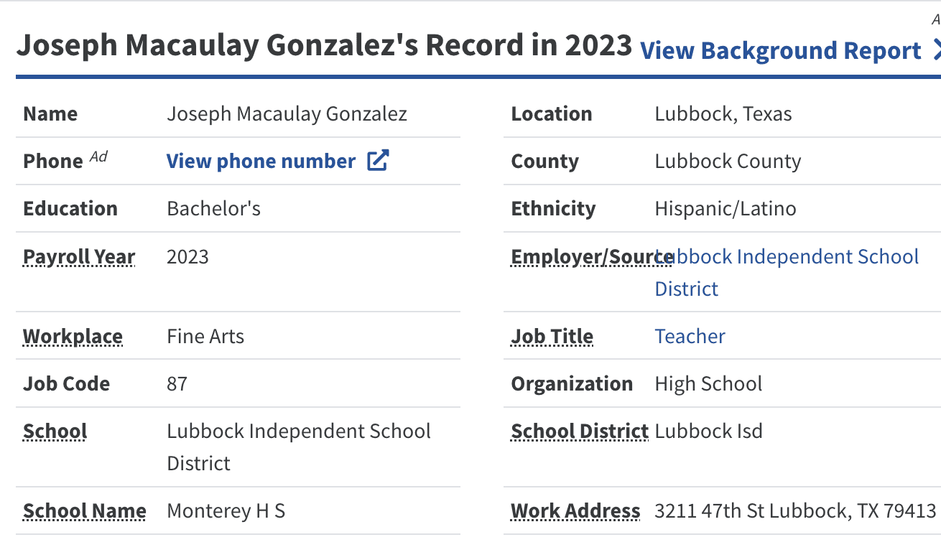Click the underlined School Name label
Screen dimensions: 941x560
(84, 510)
